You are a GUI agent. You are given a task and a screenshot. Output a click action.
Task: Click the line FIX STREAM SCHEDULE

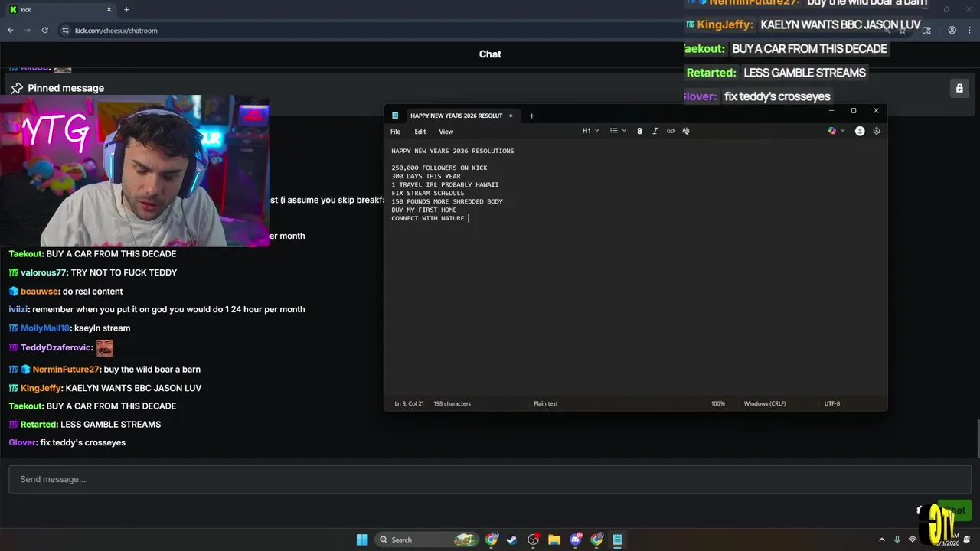428,193
